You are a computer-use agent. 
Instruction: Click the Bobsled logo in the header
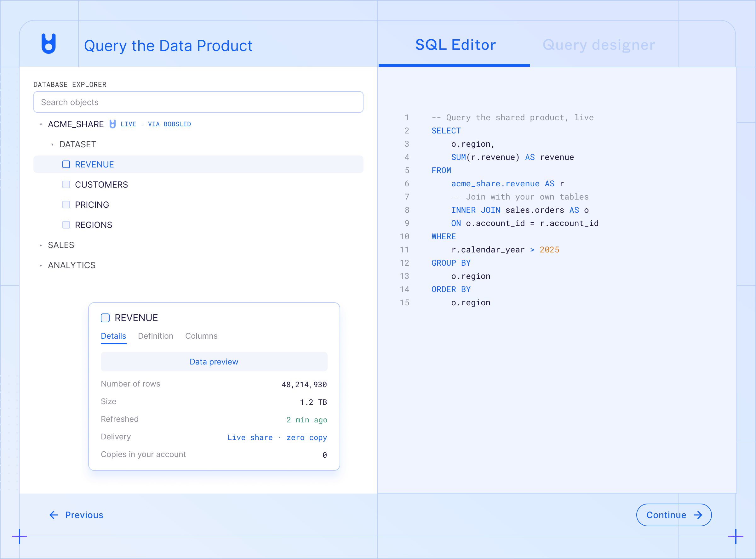click(49, 44)
